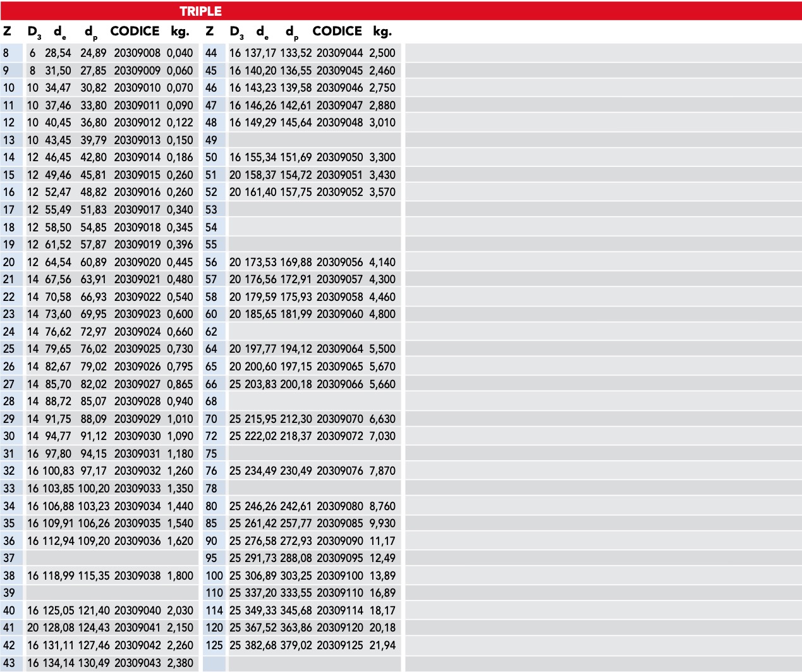Select outer diameter value 306,89
802x672 pixels.
(260, 576)
